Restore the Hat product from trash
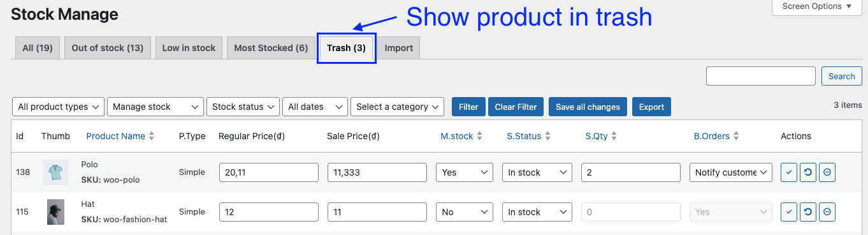Viewport: 868px width, 235px height. click(x=808, y=212)
